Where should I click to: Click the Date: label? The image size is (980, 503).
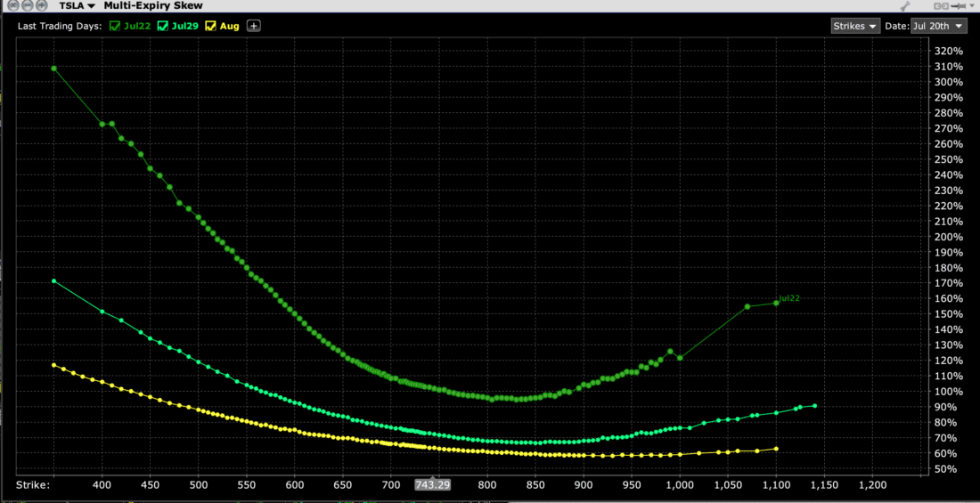click(x=897, y=26)
